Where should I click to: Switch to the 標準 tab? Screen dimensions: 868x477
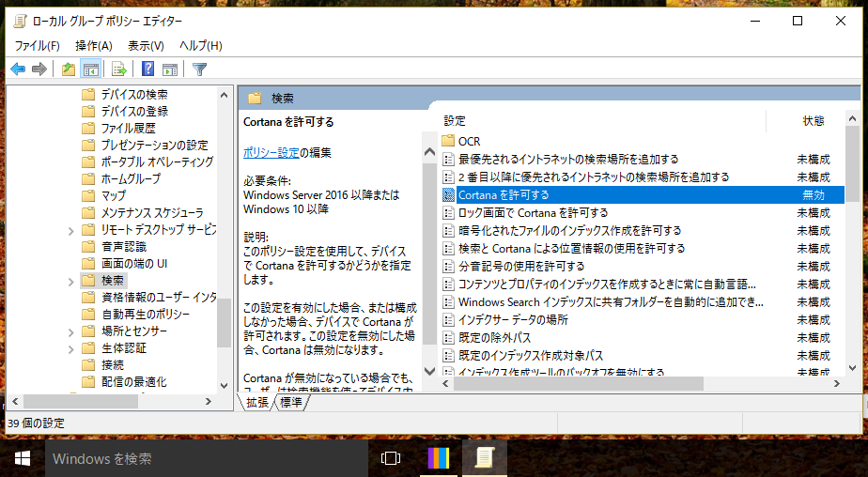(x=290, y=402)
